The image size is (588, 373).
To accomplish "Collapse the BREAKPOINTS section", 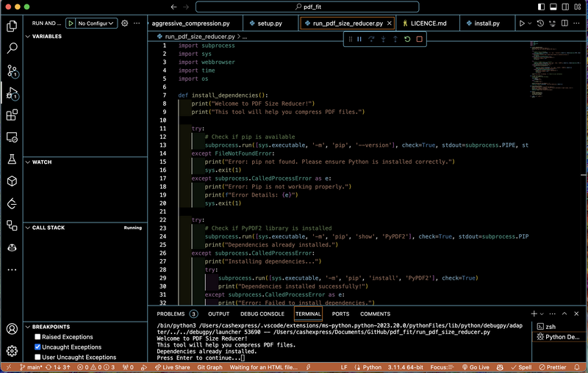I will pos(28,327).
